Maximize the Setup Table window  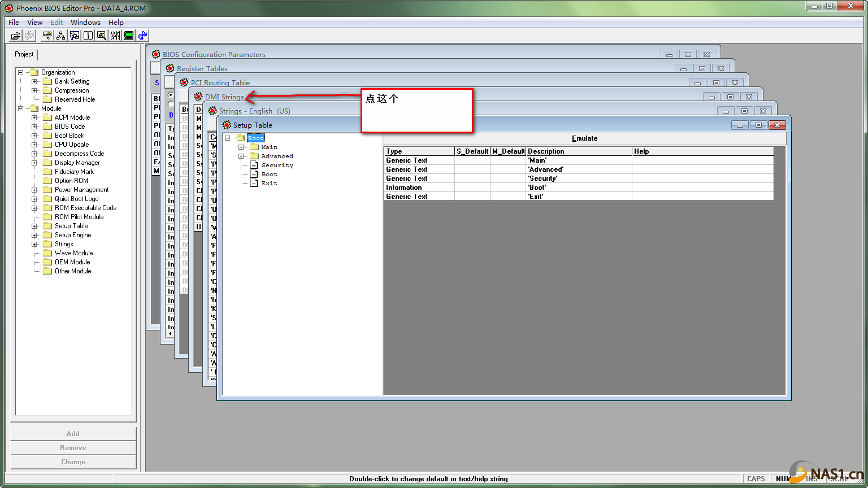coord(758,125)
